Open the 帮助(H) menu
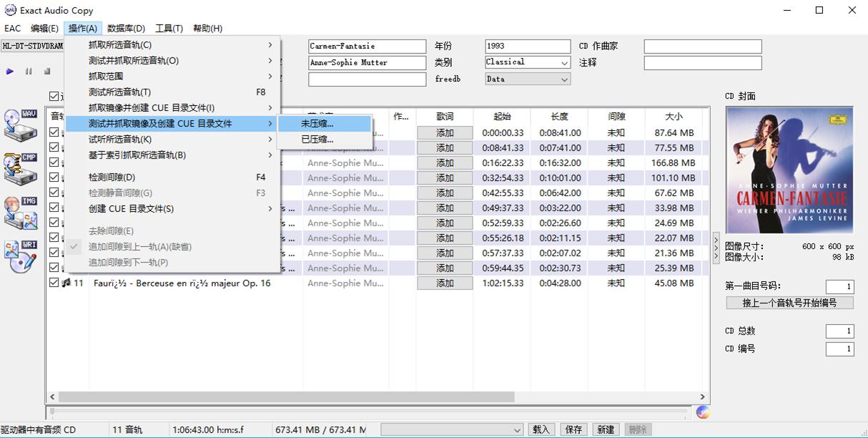The width and height of the screenshot is (868, 438). tap(207, 28)
